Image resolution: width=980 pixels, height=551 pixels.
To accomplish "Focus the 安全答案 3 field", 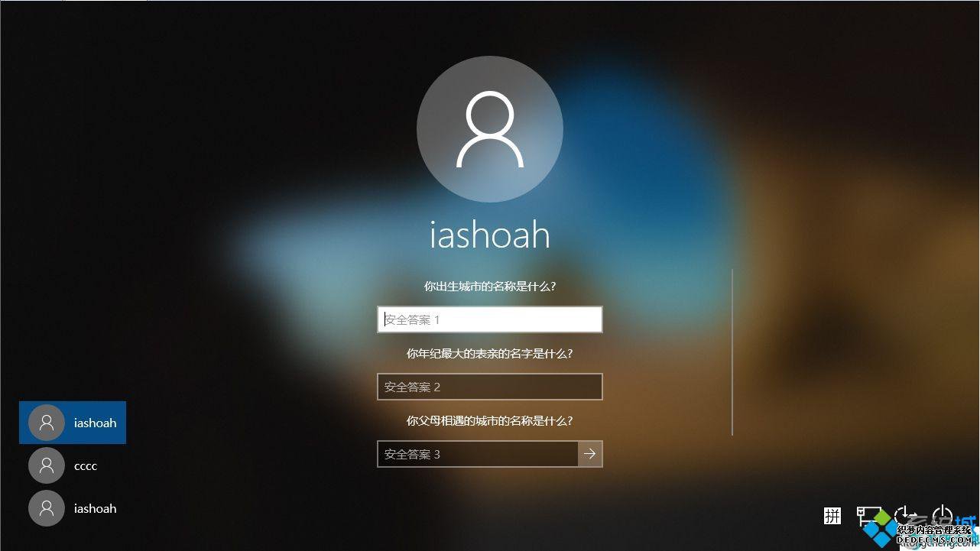I will (478, 454).
